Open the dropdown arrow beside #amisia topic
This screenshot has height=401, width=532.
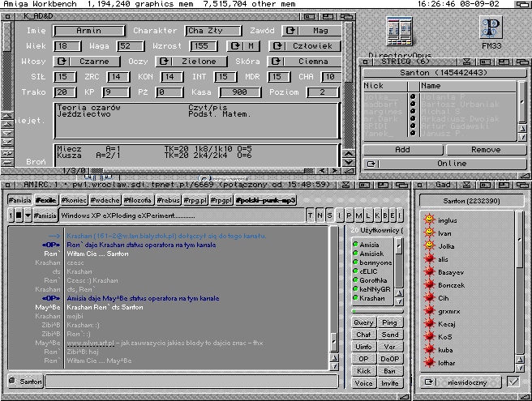(x=28, y=215)
